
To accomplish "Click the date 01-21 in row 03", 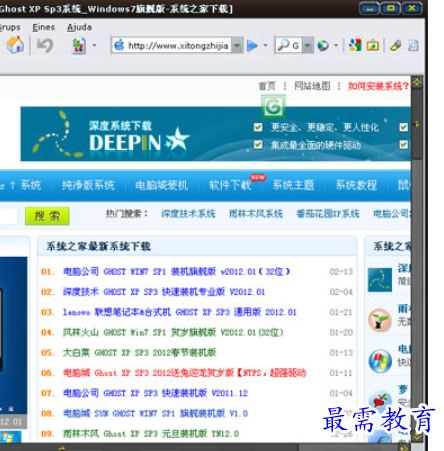I will pos(341,312).
